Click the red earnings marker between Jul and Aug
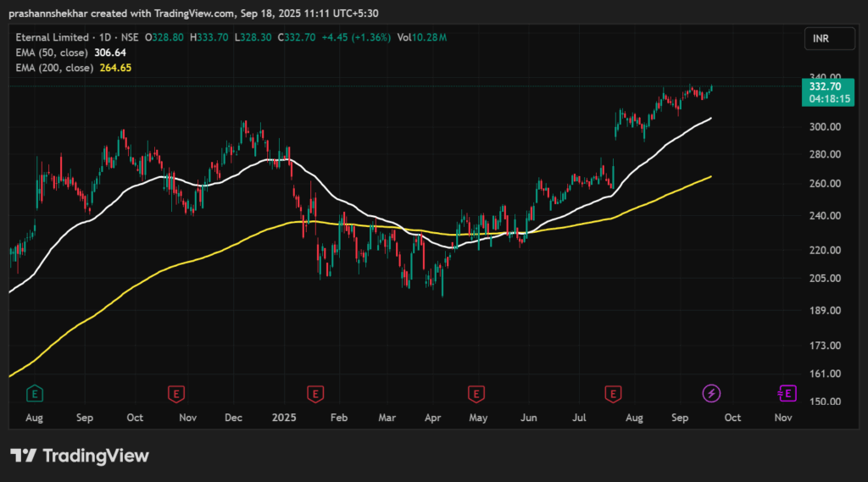This screenshot has width=868, height=482. click(612, 393)
